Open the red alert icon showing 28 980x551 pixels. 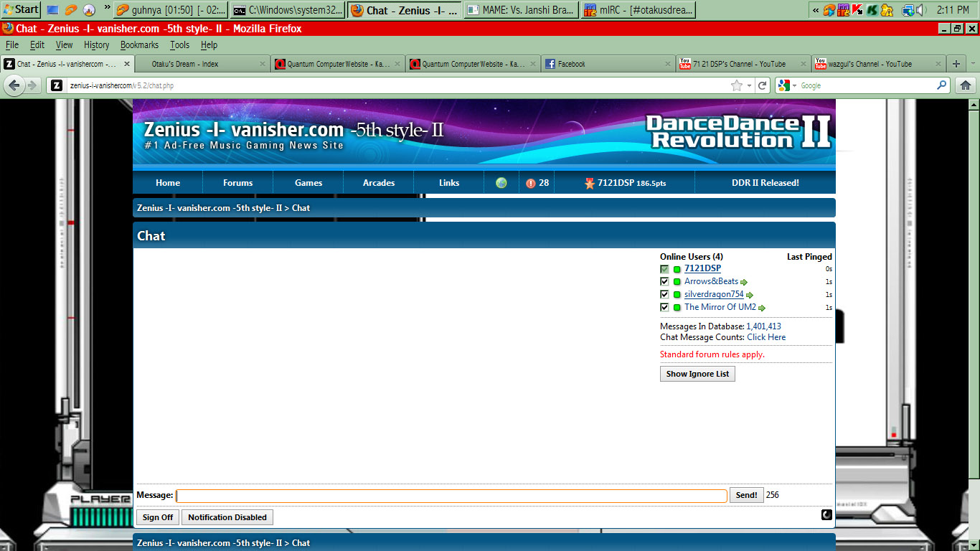[x=531, y=183]
